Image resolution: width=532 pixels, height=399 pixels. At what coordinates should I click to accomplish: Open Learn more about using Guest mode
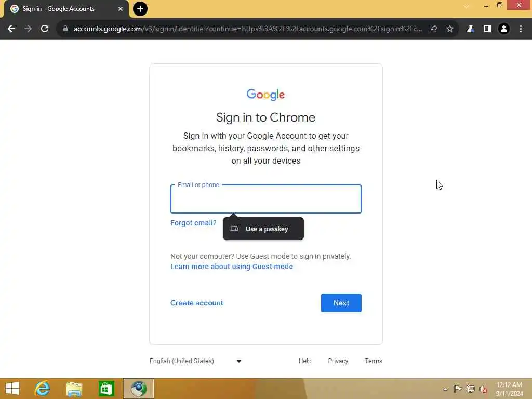(231, 267)
